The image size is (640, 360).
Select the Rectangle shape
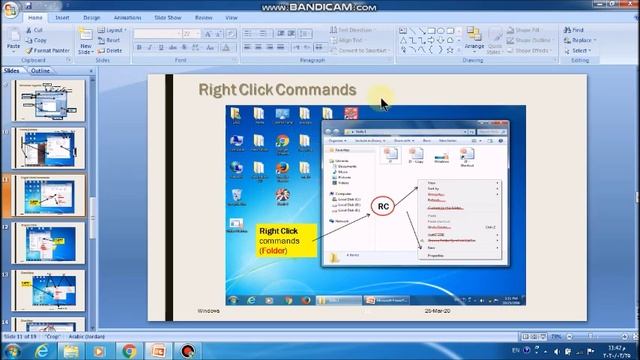click(431, 31)
